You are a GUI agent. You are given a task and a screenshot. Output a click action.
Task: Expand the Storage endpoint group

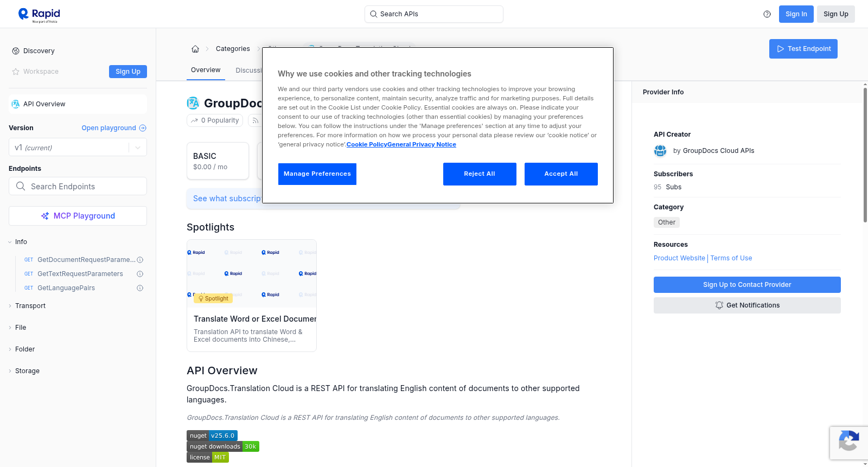coord(24,371)
